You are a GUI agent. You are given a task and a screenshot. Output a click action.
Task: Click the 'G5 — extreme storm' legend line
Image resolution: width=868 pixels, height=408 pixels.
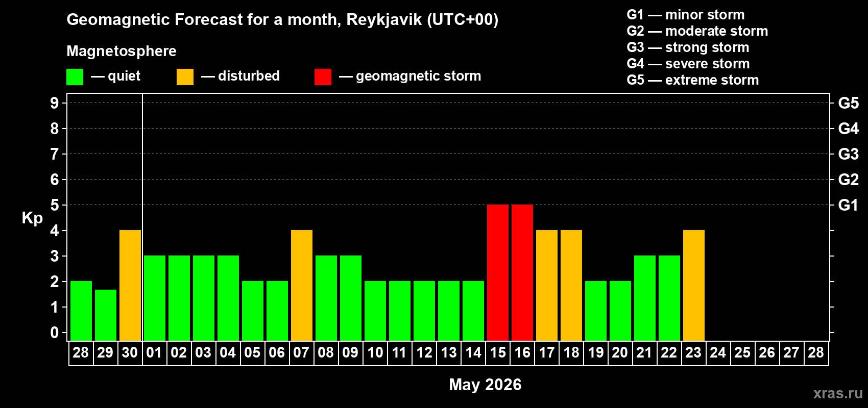[693, 80]
